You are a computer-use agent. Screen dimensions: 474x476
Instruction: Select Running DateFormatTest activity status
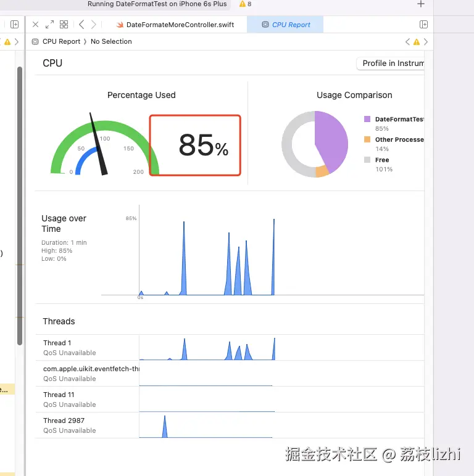157,4
